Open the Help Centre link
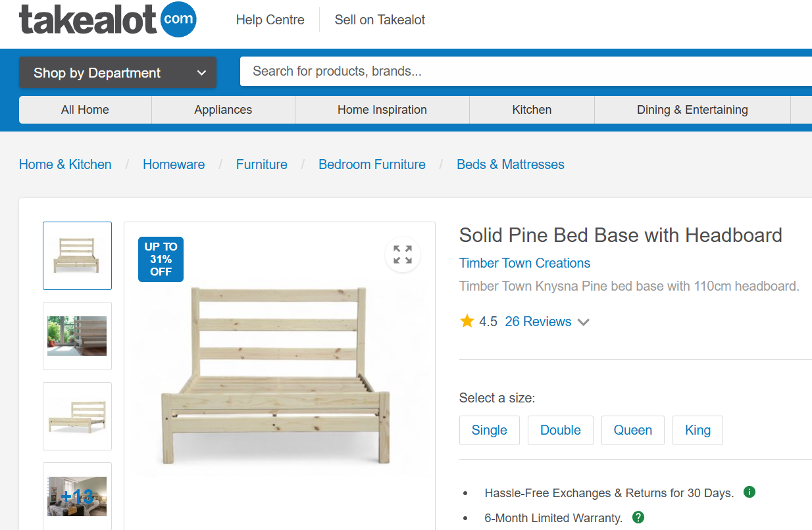This screenshot has height=530, width=812. pyautogui.click(x=270, y=20)
